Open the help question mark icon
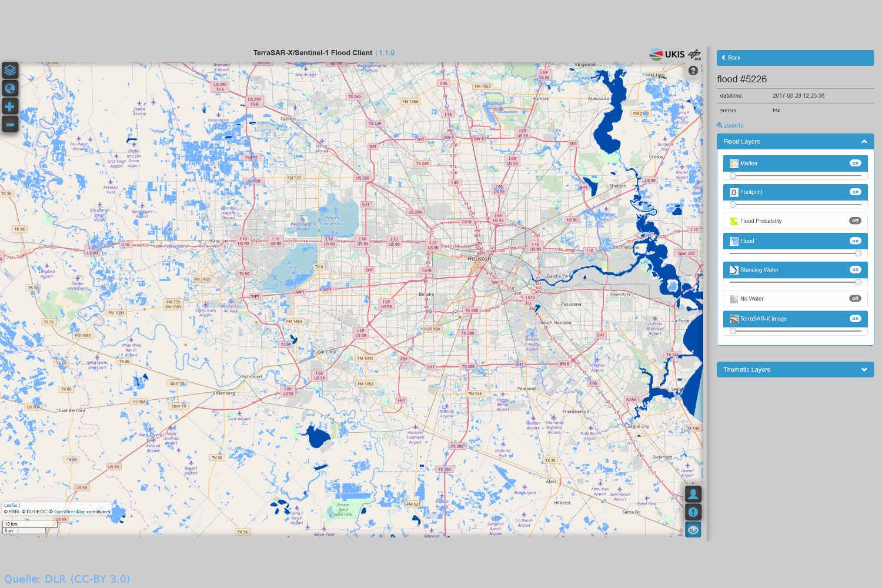882x588 pixels. [x=693, y=71]
